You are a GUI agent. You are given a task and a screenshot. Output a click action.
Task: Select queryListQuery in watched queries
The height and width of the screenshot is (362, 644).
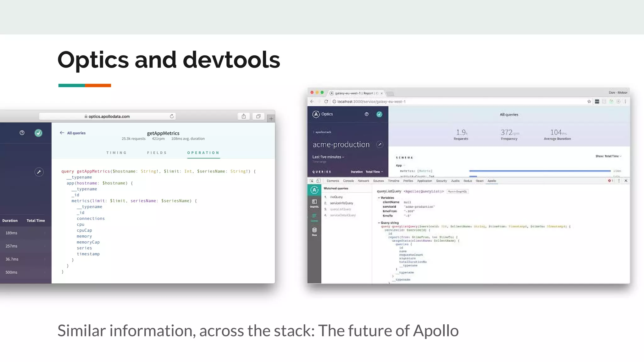point(340,209)
